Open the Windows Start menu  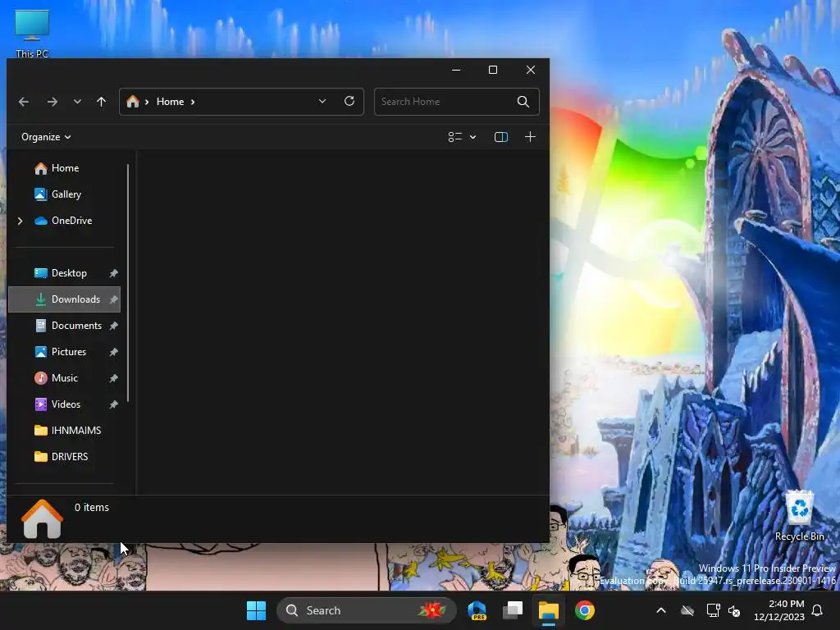click(256, 610)
